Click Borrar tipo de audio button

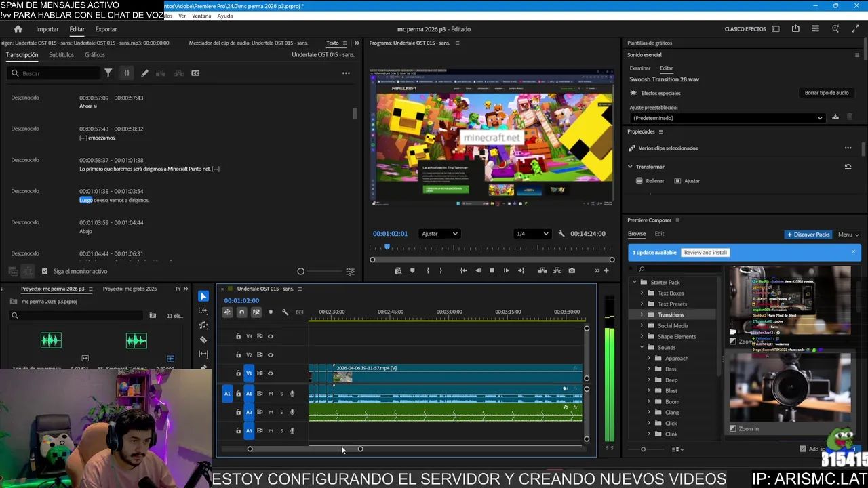(x=827, y=93)
